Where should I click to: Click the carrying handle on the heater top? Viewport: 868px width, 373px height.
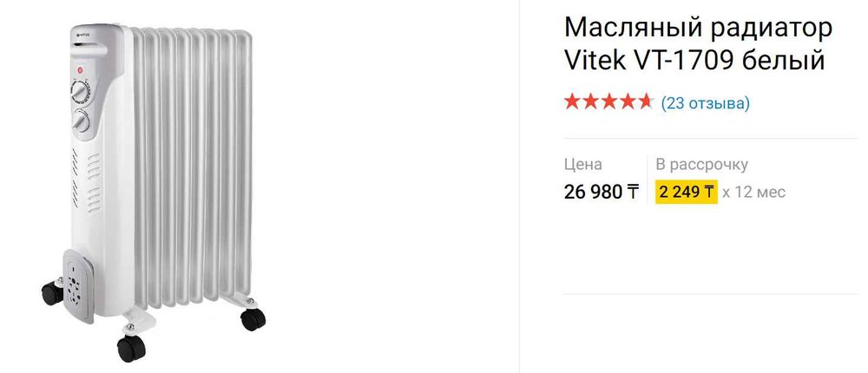pyautogui.click(x=89, y=51)
